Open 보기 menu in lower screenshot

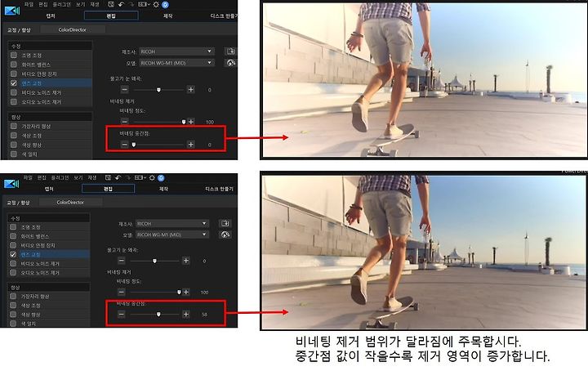tap(78, 178)
